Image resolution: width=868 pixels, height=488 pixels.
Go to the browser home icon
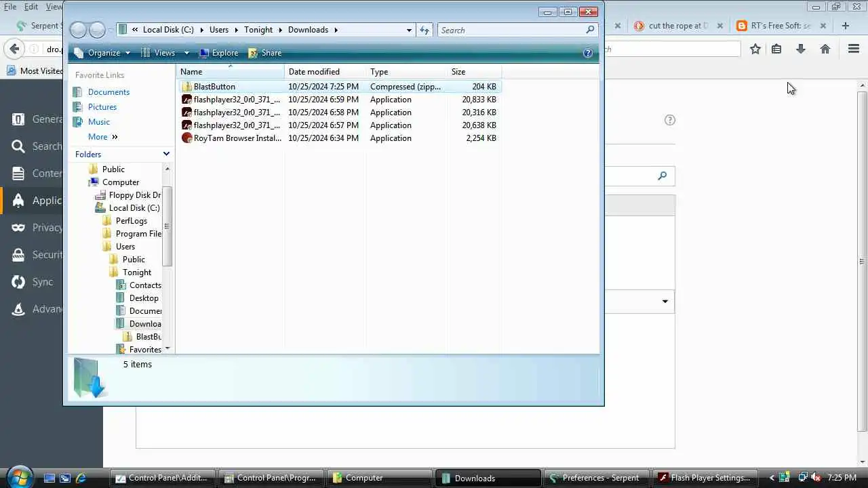click(x=825, y=49)
